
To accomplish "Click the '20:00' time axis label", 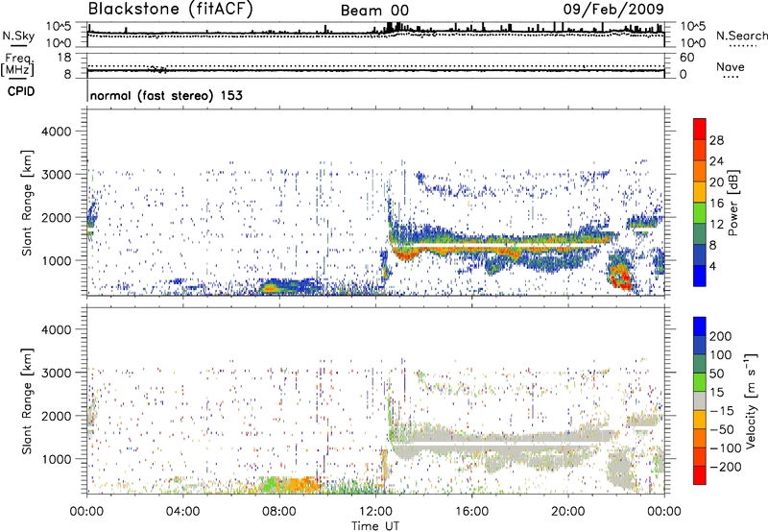I will coord(568,512).
